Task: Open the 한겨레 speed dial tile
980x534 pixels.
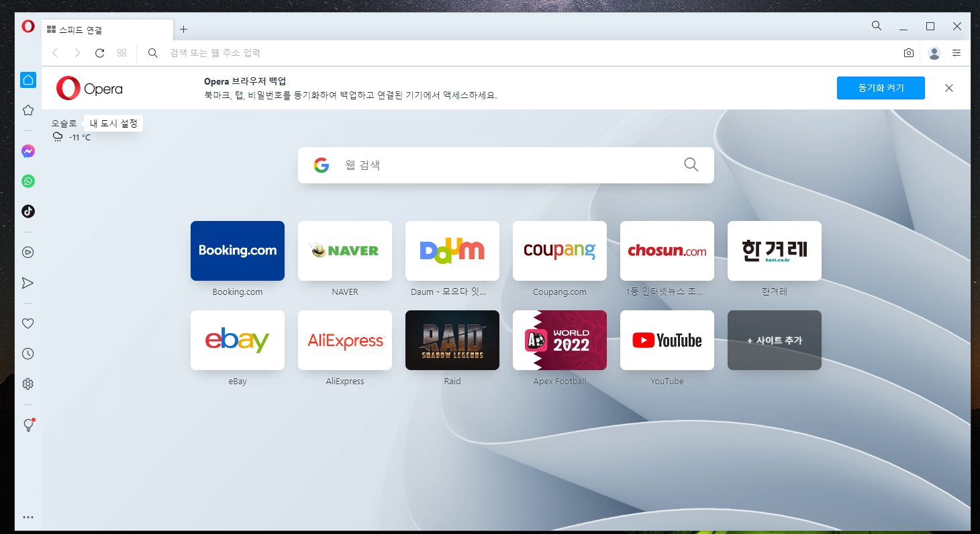Action: point(775,251)
